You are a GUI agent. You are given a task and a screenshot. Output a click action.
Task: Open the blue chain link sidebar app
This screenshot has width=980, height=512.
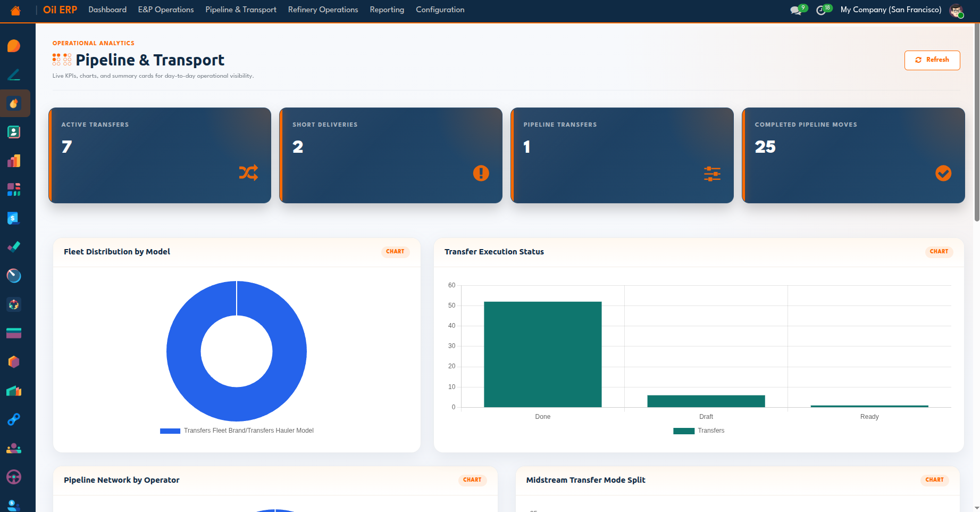(x=14, y=419)
